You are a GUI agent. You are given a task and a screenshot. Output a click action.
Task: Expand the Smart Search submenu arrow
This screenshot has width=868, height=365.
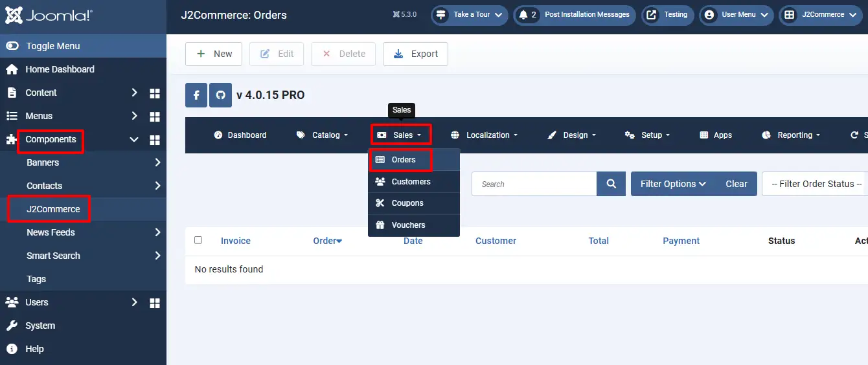point(157,256)
